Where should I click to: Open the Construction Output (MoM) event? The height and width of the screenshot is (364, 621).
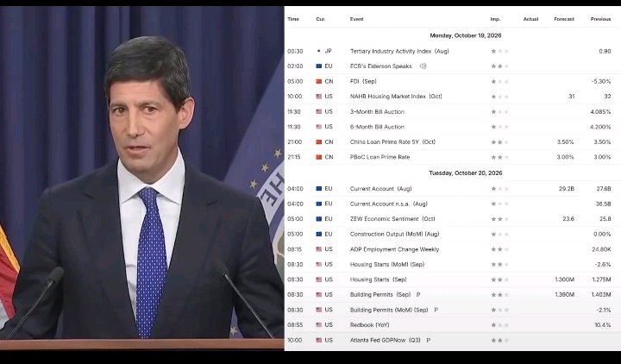pyautogui.click(x=394, y=234)
